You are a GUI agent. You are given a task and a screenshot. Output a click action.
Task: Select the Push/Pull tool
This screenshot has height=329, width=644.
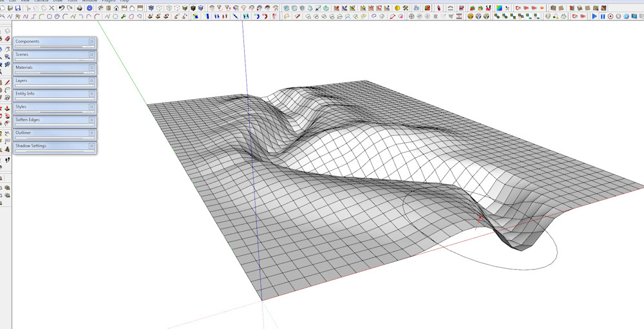coord(7,108)
